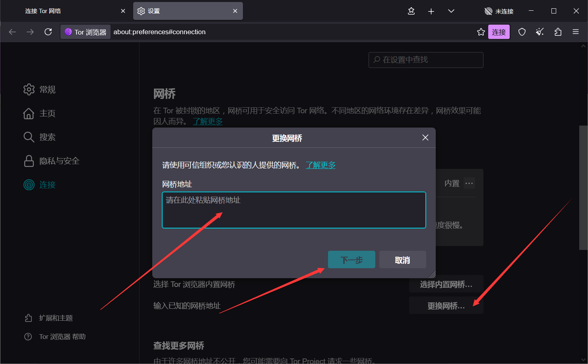Open the built-in bridge three-dots menu
This screenshot has height=364, width=588.
[x=469, y=183]
